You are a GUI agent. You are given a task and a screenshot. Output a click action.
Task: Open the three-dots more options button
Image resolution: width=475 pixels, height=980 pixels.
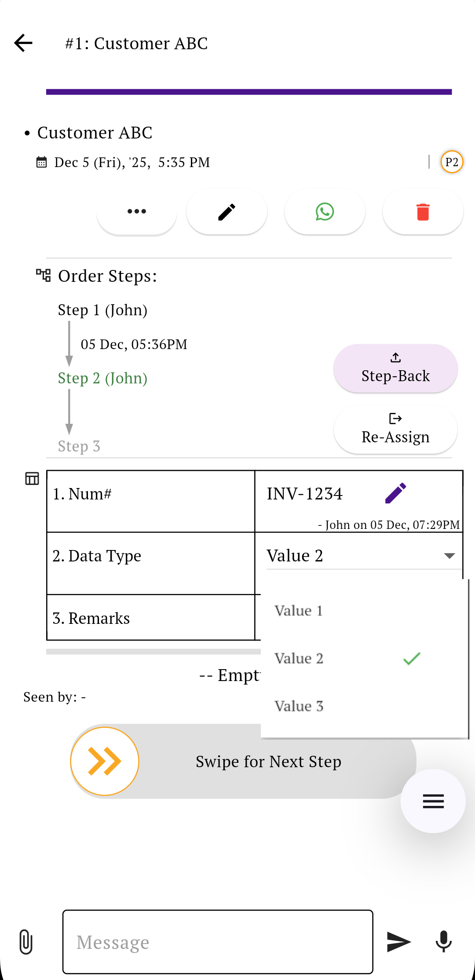pyautogui.click(x=137, y=211)
